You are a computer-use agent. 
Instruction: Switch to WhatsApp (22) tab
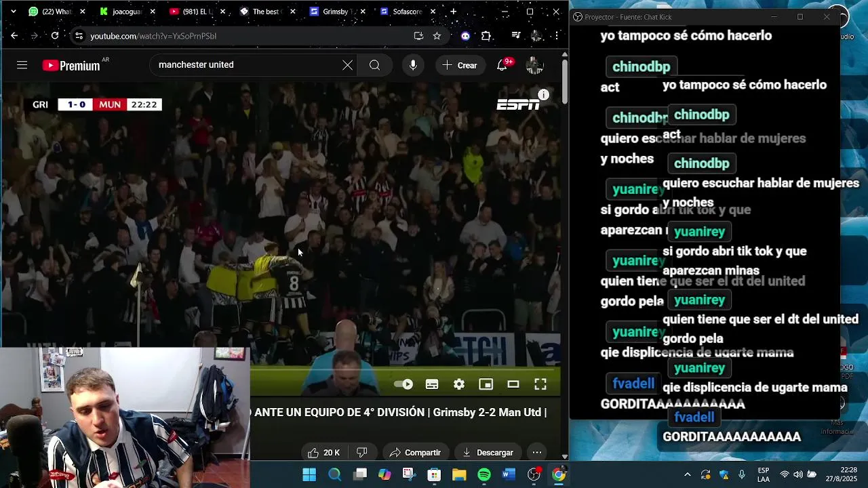click(x=51, y=12)
